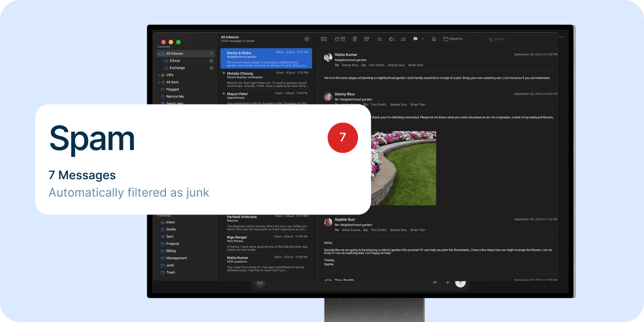The width and height of the screenshot is (644, 322).
Task: Open flag color dropdown arrow
Action: [423, 39]
